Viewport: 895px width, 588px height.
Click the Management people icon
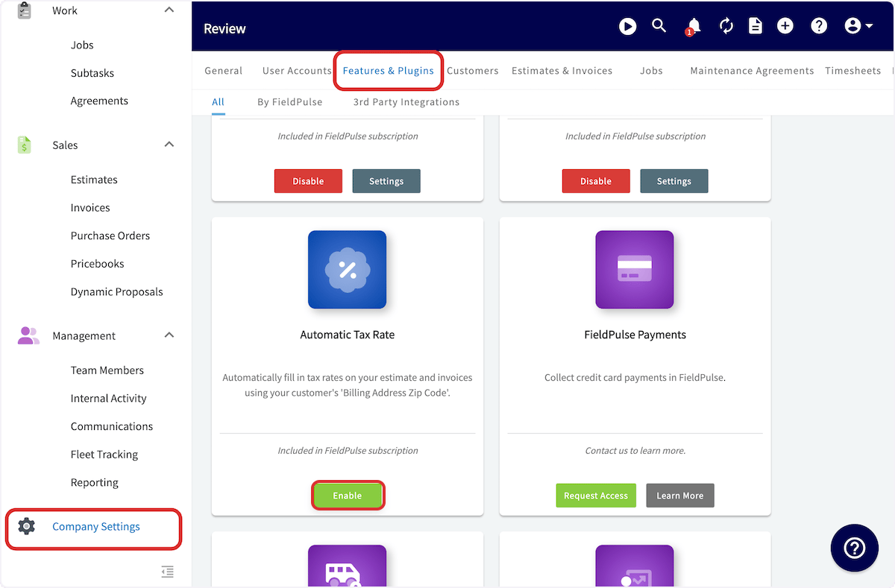coord(28,335)
